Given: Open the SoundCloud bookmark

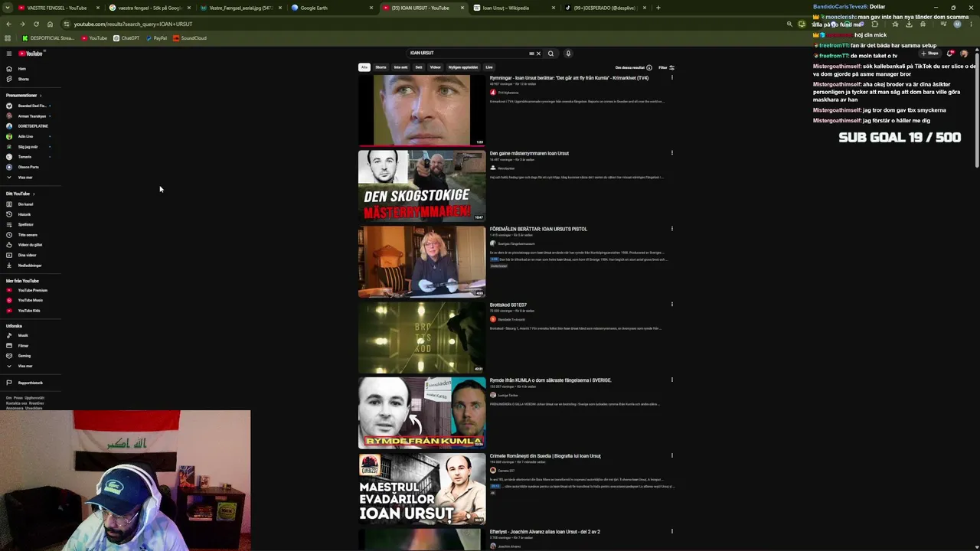Looking at the screenshot, I should (190, 38).
